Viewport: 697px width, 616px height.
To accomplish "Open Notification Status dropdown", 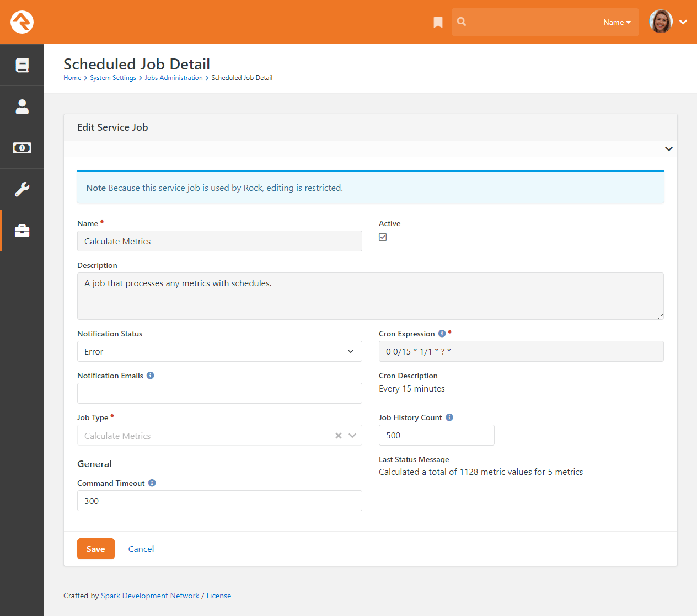I will coord(219,351).
